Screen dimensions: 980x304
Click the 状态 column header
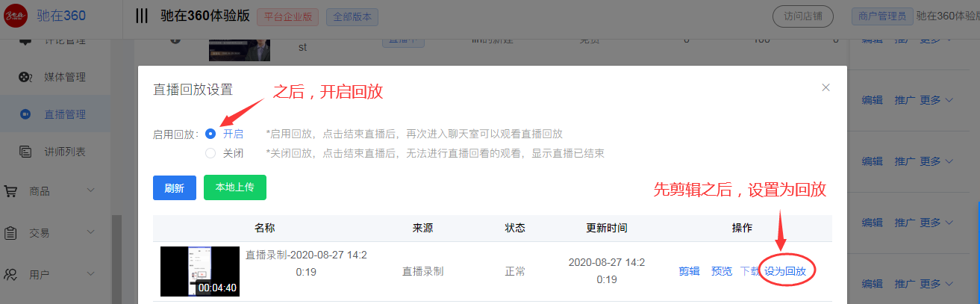(515, 228)
